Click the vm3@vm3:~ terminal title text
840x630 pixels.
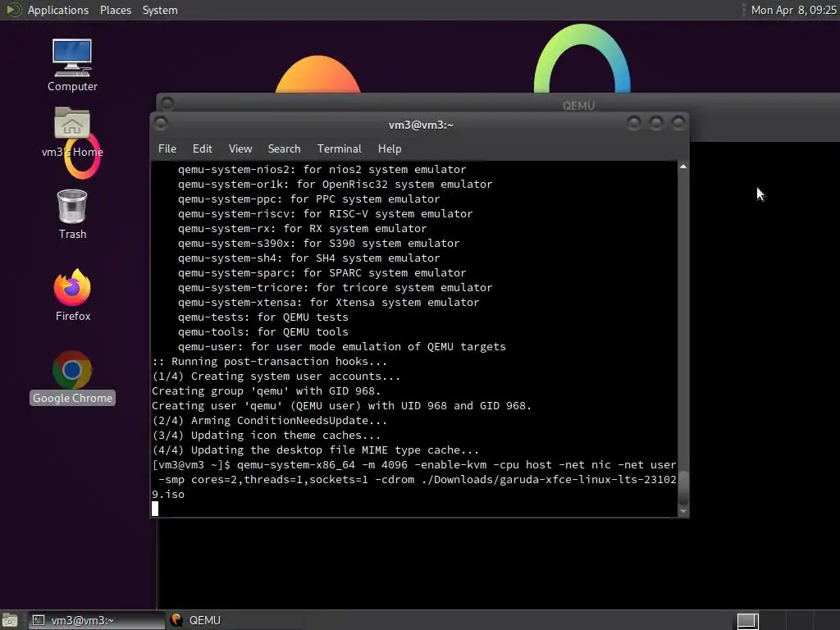[x=421, y=125]
